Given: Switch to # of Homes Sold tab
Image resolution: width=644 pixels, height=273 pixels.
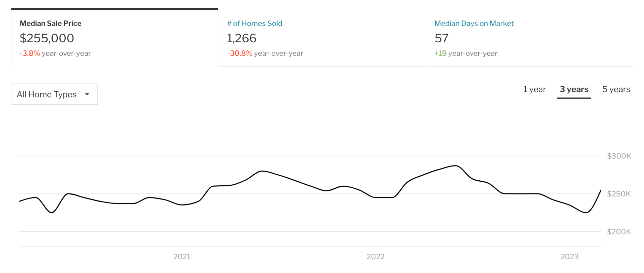Looking at the screenshot, I should [x=255, y=24].
